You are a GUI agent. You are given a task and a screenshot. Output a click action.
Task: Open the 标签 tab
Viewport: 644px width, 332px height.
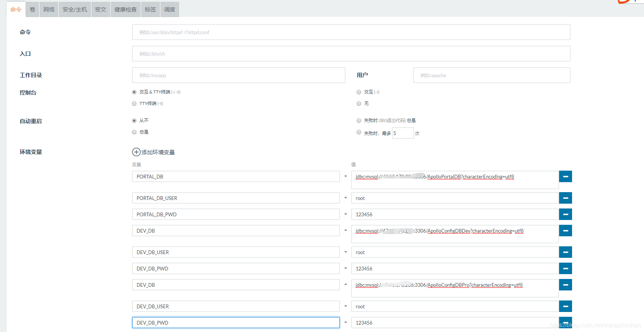151,10
